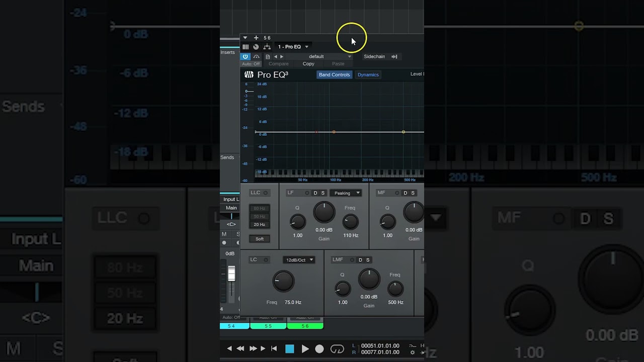Screen dimensions: 644x362
Task: Toggle the plugin bypass button
Action: coord(256,57)
